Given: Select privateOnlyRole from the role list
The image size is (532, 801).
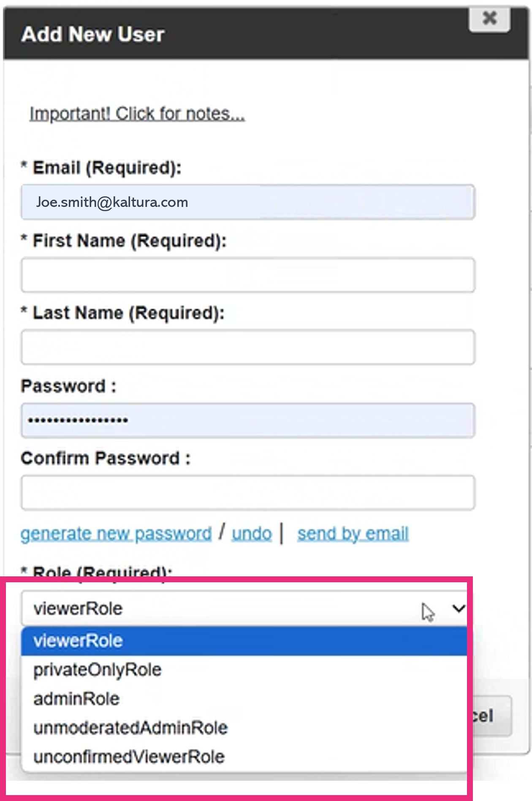Looking at the screenshot, I should (244, 670).
